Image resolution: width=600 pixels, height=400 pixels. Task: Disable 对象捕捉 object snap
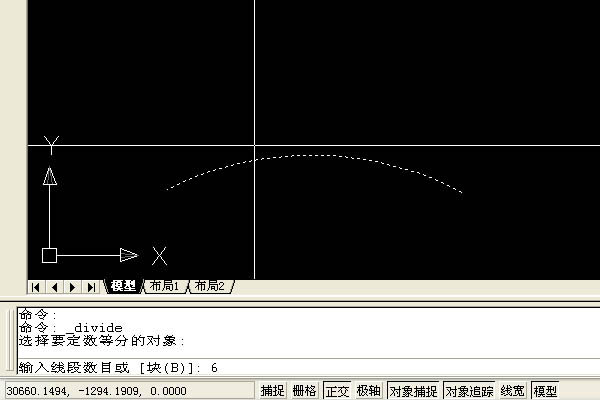(x=413, y=391)
